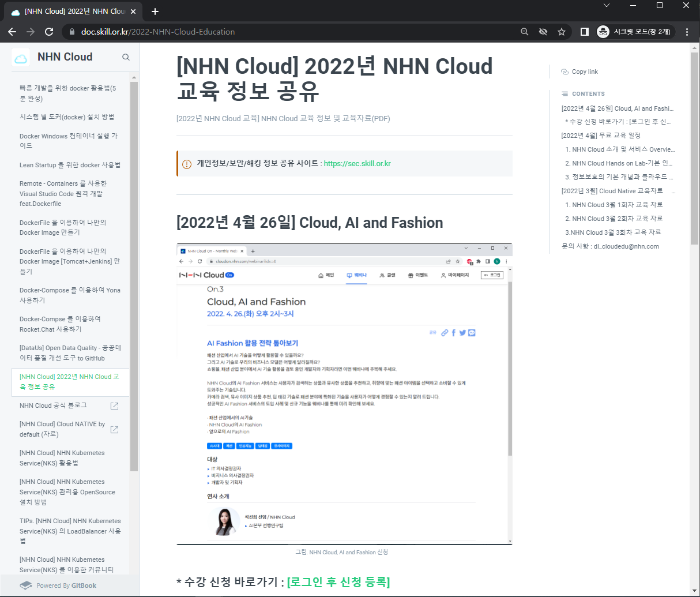Open the Cloud, AI and Fashion screenshot image
Screen dimensions: 700x597
[344, 394]
